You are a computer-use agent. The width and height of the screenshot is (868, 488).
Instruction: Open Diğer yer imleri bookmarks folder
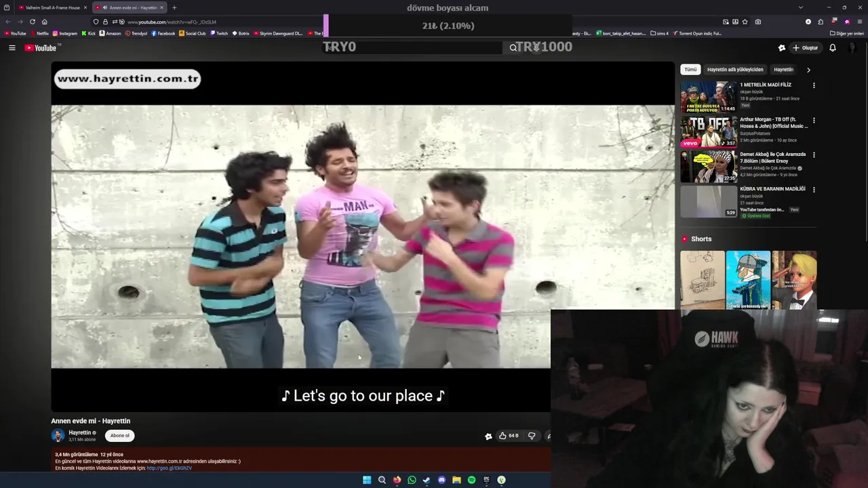point(847,33)
